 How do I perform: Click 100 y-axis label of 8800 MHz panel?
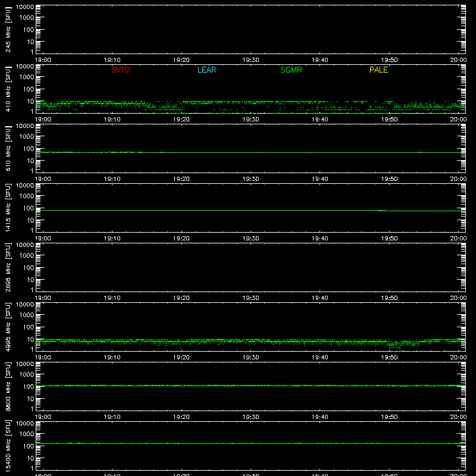pos(29,387)
